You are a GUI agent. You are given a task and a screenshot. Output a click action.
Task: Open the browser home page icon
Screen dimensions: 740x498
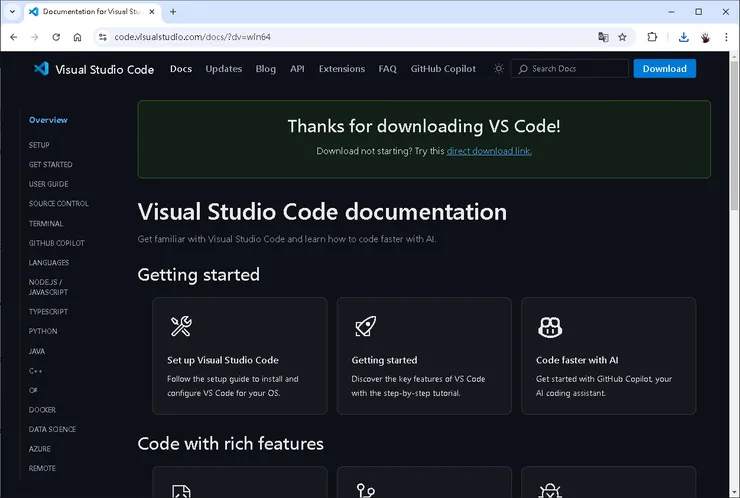point(77,37)
